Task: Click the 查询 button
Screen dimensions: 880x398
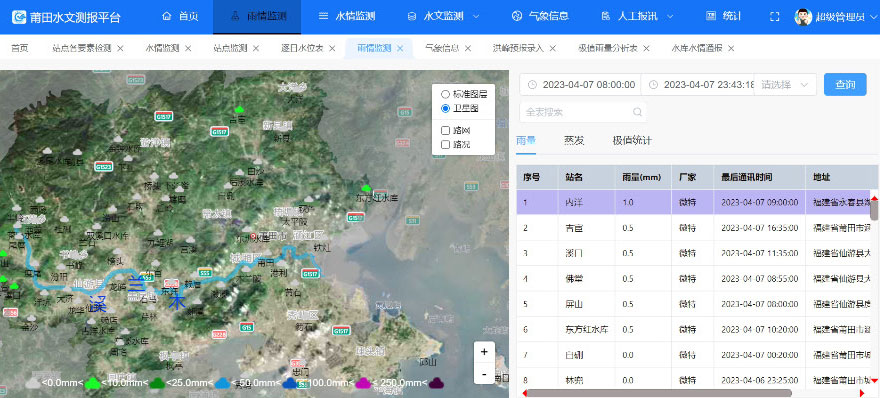Action: 845,85
